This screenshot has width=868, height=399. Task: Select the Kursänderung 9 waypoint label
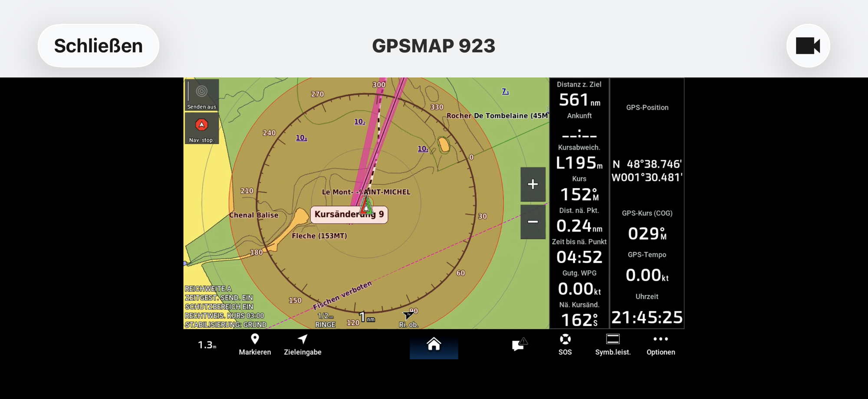(349, 214)
